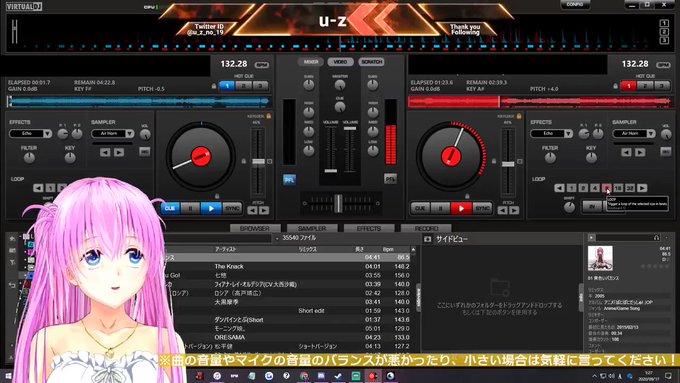The image size is (680, 383).
Task: Open the BROWSER tab
Action: (x=255, y=228)
